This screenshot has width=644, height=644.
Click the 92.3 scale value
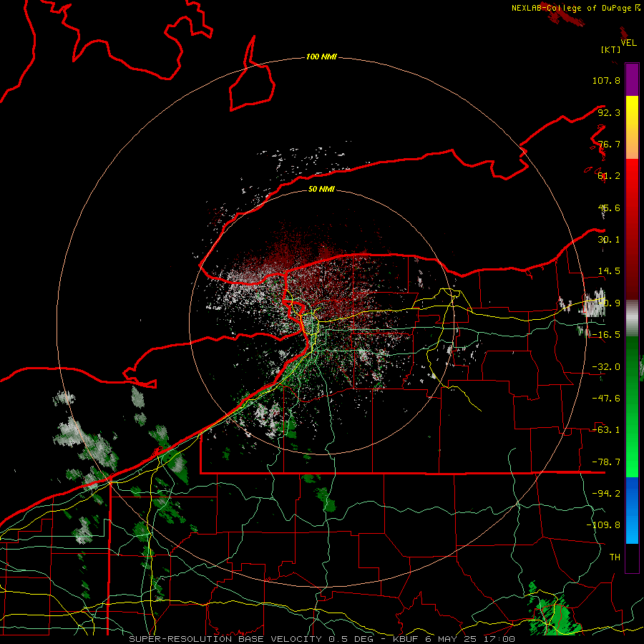pos(609,112)
